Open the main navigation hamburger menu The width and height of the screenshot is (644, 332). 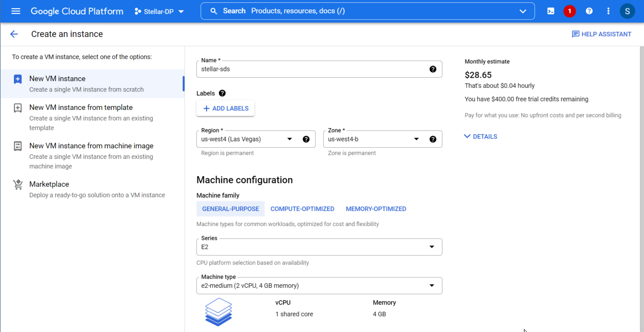tap(16, 11)
